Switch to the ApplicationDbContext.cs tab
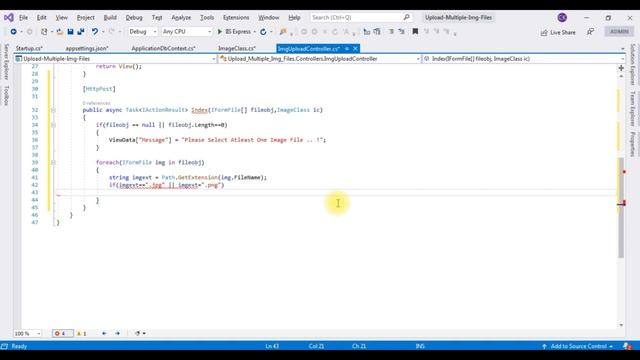This screenshot has height=360, width=640. [163, 49]
